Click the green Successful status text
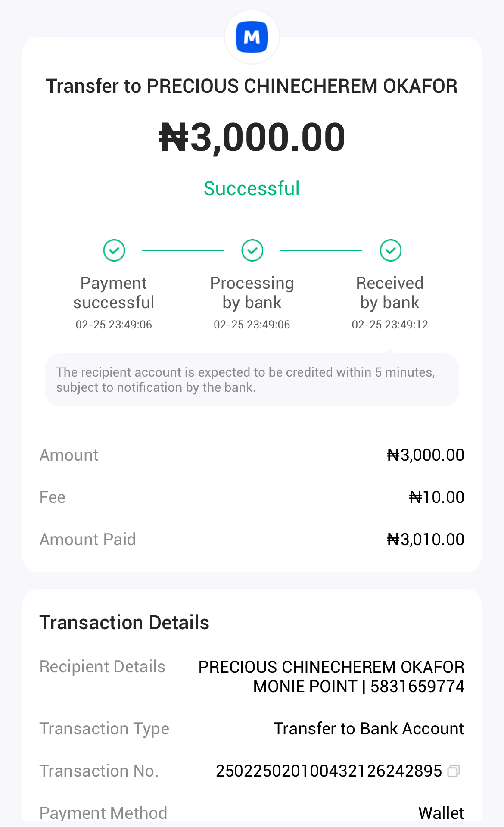504x827 pixels. [x=252, y=188]
